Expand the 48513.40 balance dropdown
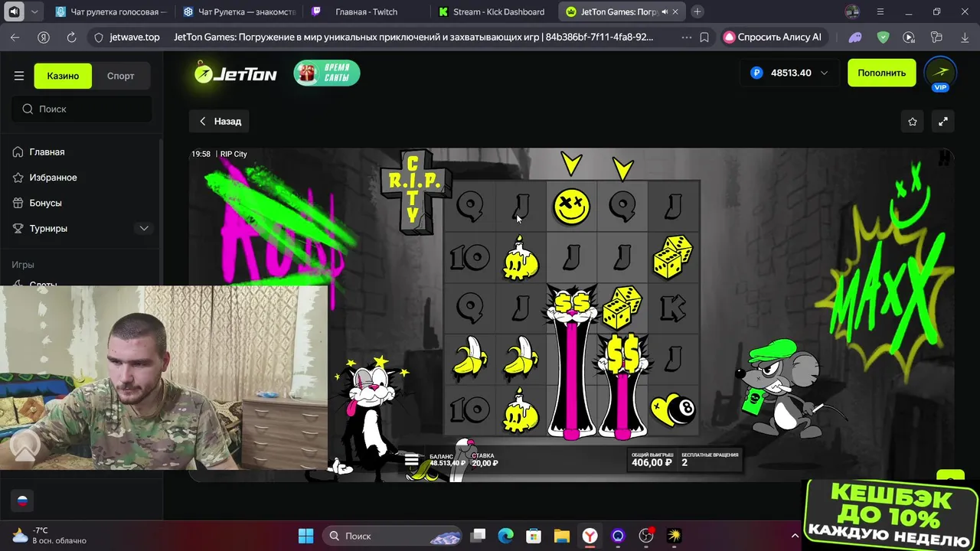This screenshot has height=551, width=980. tap(824, 73)
